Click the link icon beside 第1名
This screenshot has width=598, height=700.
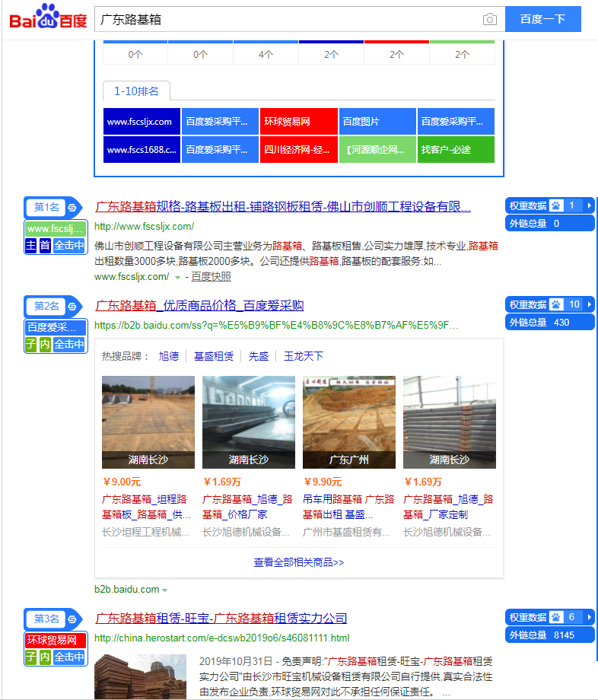pyautogui.click(x=72, y=208)
